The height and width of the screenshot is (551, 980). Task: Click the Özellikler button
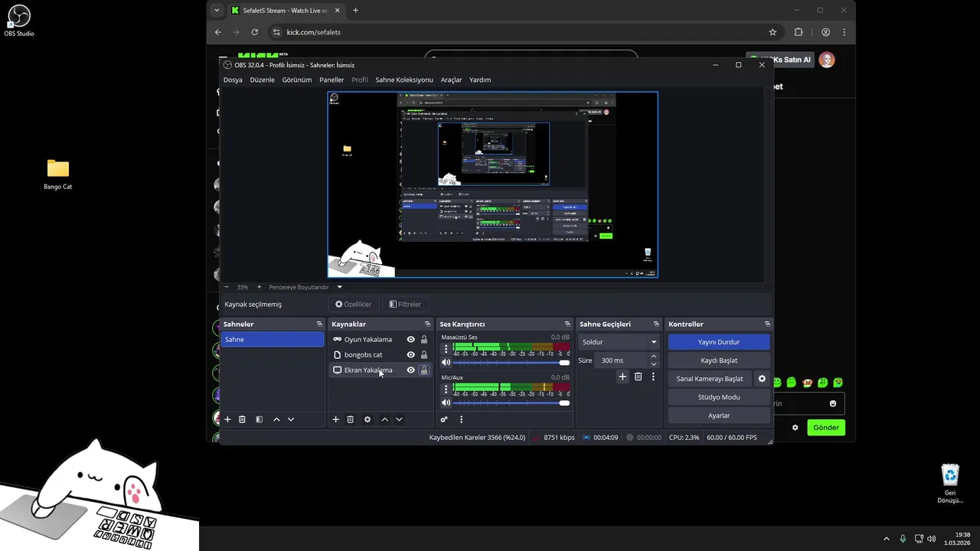point(354,305)
